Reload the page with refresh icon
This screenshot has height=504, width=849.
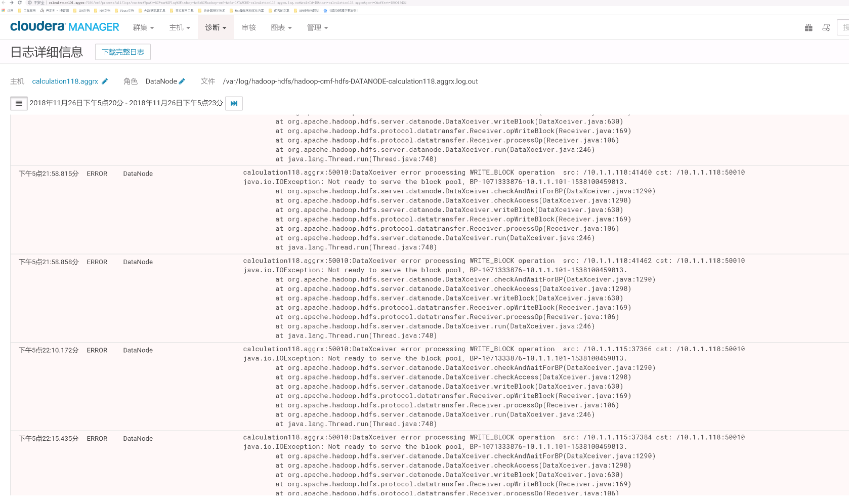(20, 3)
